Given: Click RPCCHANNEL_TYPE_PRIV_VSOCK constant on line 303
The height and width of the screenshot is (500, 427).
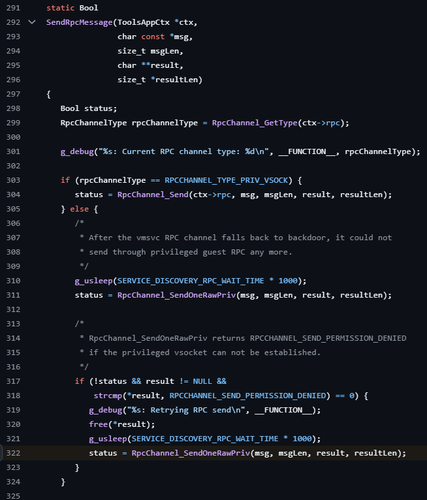Looking at the screenshot, I should (226, 180).
